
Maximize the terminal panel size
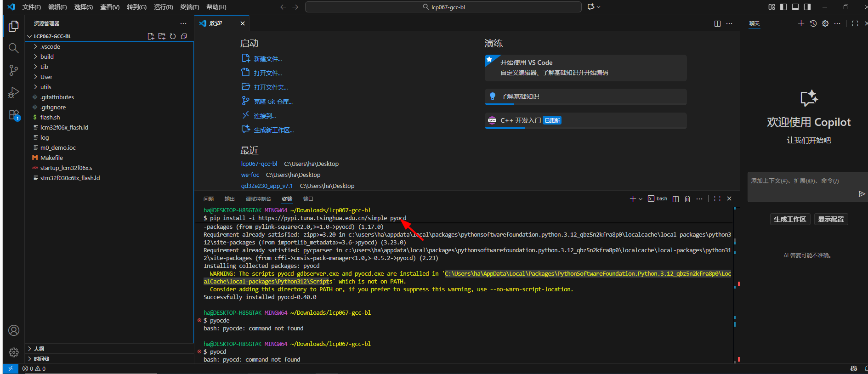coord(717,199)
